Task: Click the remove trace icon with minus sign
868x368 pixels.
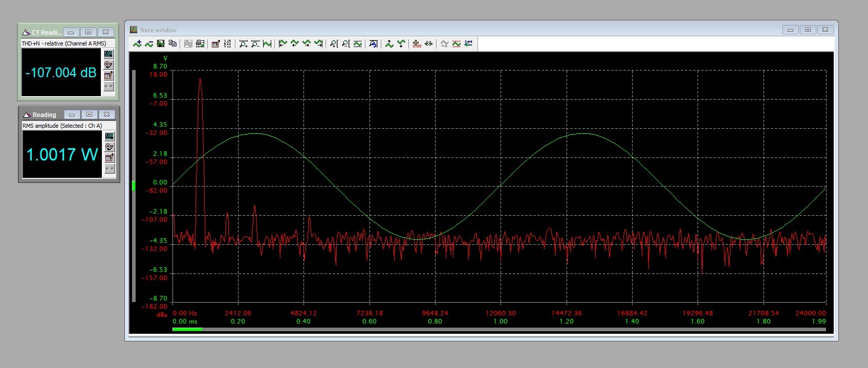Action: (149, 44)
